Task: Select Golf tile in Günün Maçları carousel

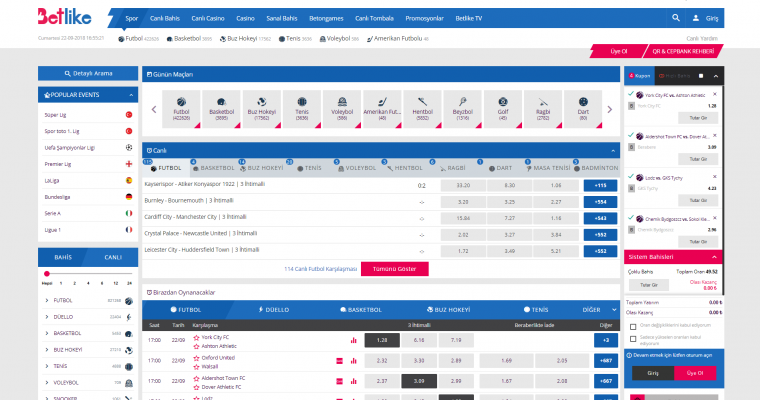Action: [x=503, y=109]
